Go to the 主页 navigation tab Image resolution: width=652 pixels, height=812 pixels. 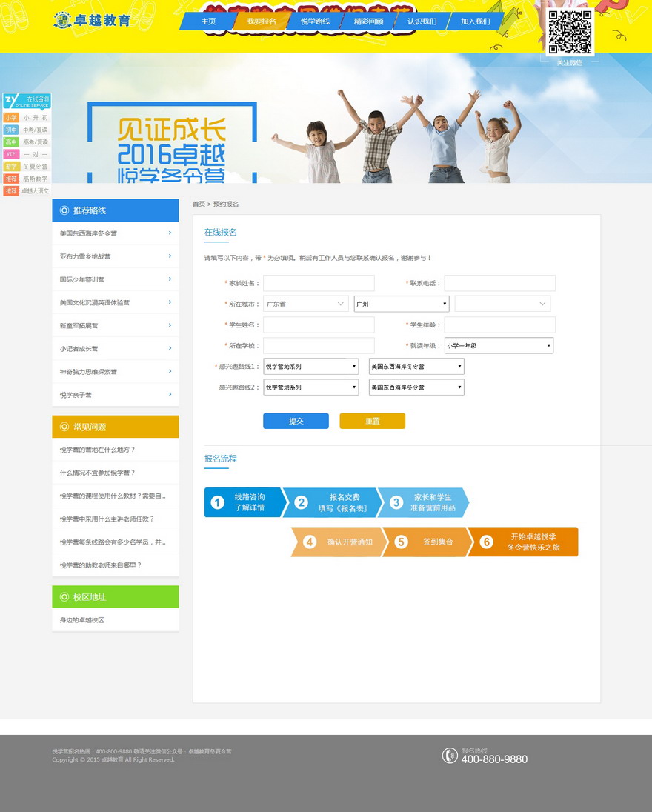208,21
